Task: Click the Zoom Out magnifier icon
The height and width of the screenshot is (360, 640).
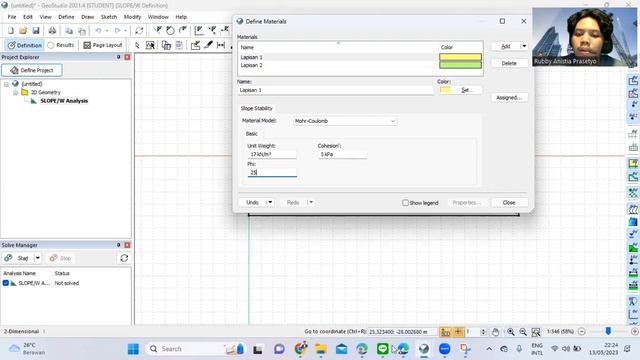Action: 523,332
